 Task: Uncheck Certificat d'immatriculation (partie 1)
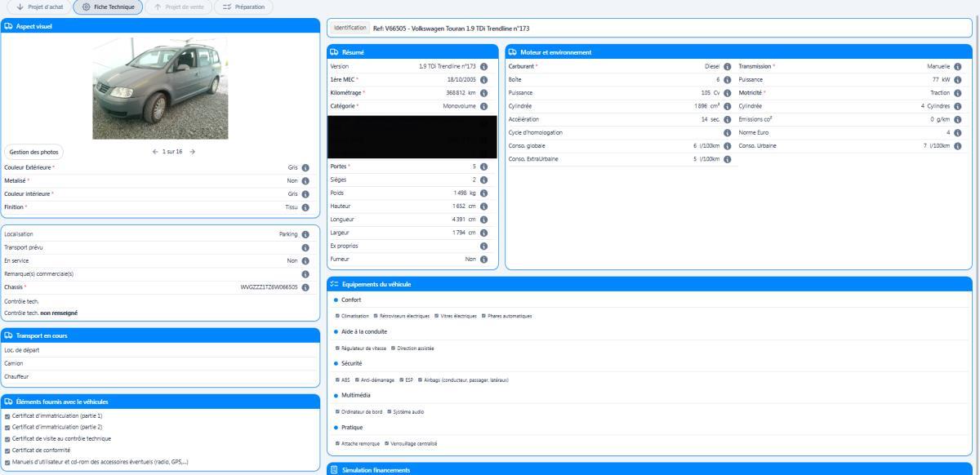pos(7,415)
